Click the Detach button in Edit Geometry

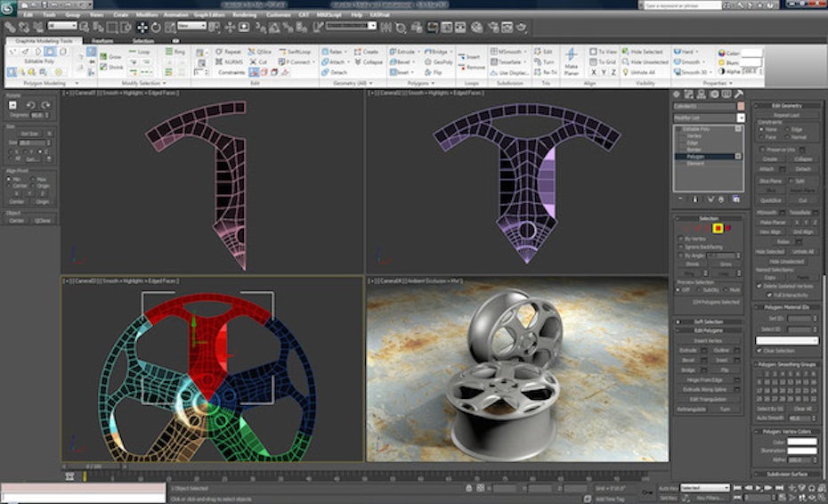point(802,168)
